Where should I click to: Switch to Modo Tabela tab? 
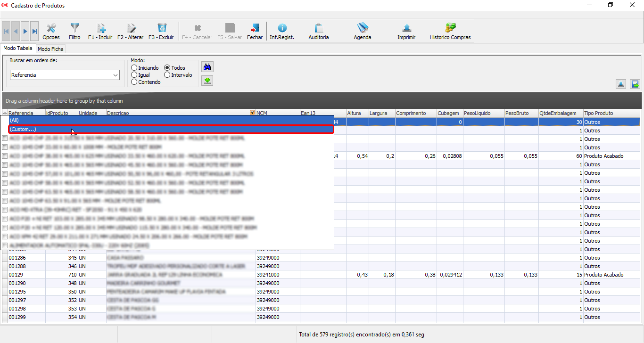[x=18, y=49]
